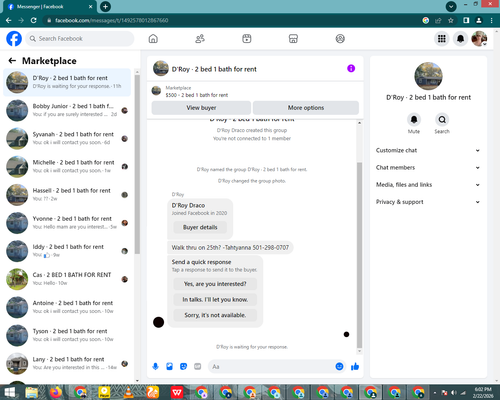Screen dimensions: 500x400
Task: Open Lany conversation
Action: click(67, 364)
